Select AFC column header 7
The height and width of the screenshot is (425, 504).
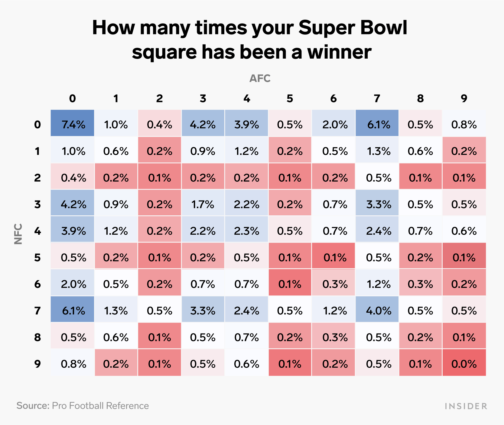(x=377, y=98)
